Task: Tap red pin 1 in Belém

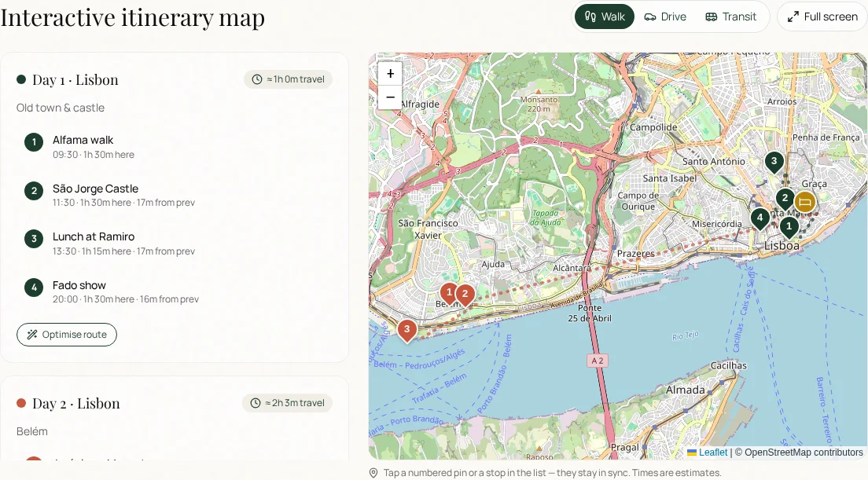Action: click(x=449, y=293)
